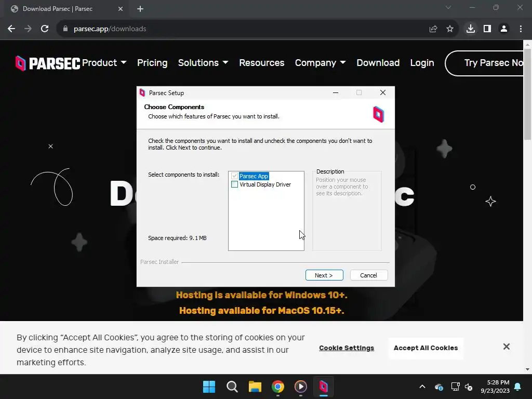Bookmark this page with star icon

(450, 29)
